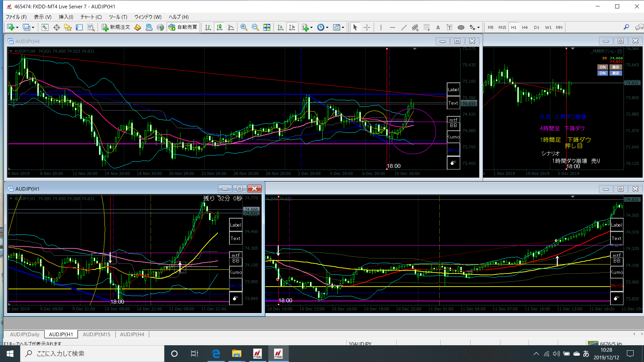Open the Profiles toolbar icon

point(26,27)
